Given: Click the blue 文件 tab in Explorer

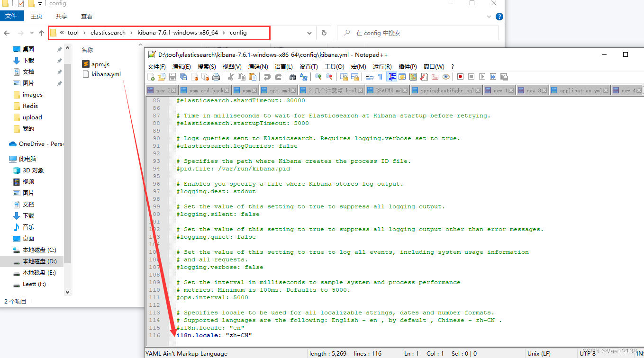Looking at the screenshot, I should 11,16.
